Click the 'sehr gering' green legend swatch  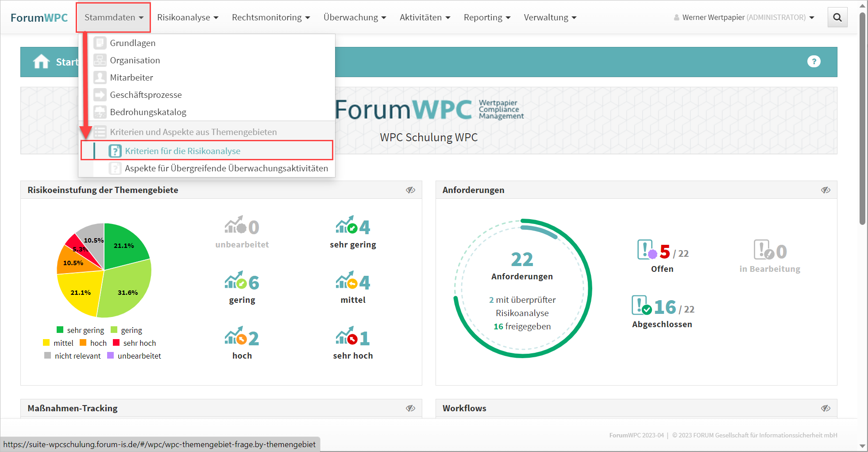pyautogui.click(x=60, y=330)
